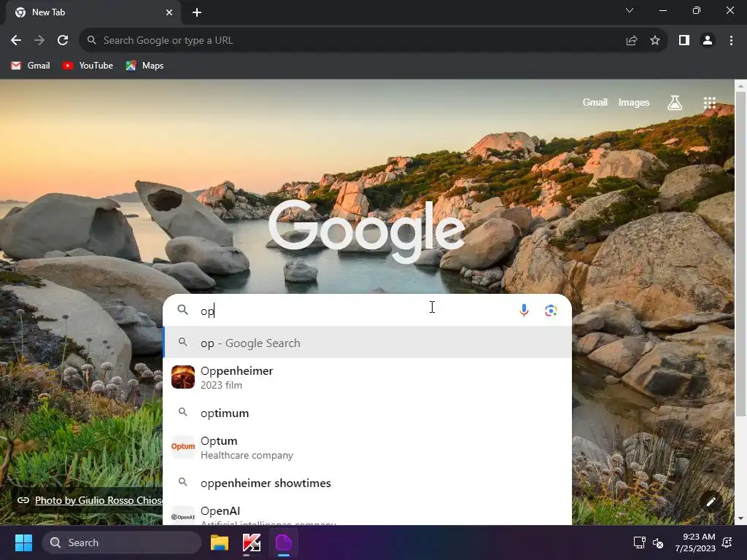Viewport: 747px width, 560px height.
Task: Open the YouTube bookmark
Action: [x=88, y=66]
